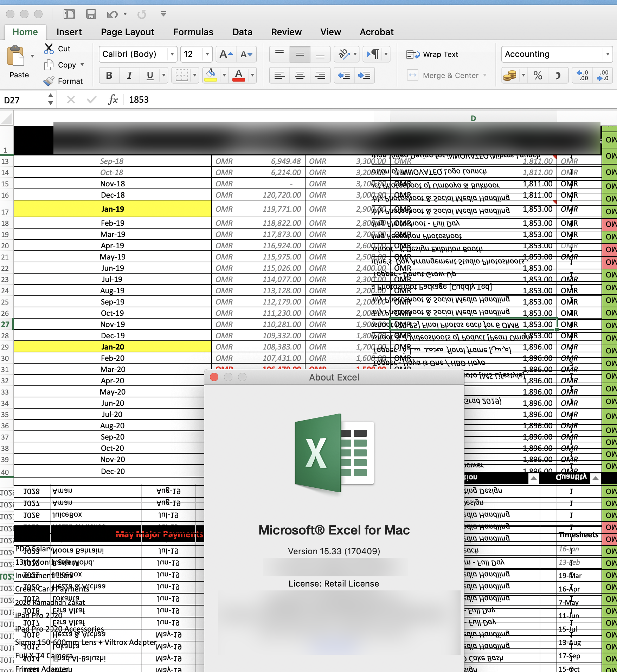
Task: Expand the fill color dropdown arrow
Action: [224, 75]
